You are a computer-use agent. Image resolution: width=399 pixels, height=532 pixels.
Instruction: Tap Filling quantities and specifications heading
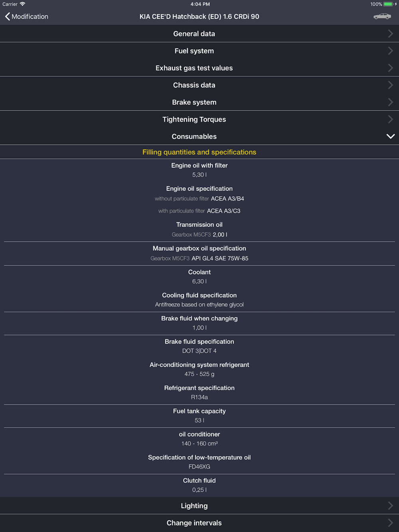point(199,152)
